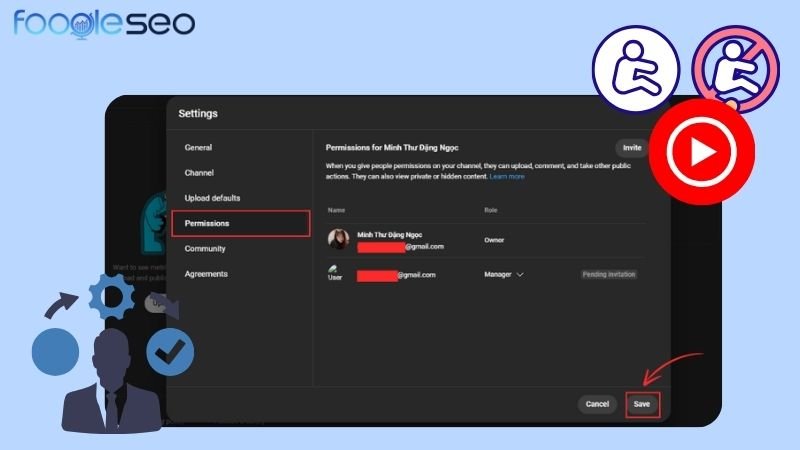Viewport: 800px width, 450px height.
Task: Click the Owner role text
Action: click(x=494, y=240)
